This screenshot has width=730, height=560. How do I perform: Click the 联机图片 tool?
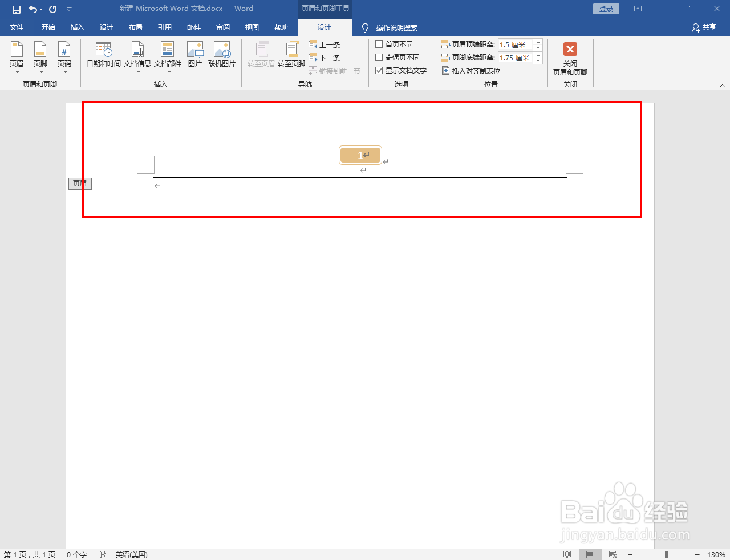pos(222,56)
